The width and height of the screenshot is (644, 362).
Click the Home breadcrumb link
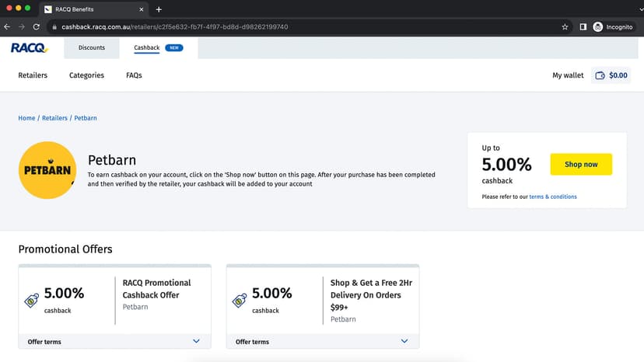26,118
